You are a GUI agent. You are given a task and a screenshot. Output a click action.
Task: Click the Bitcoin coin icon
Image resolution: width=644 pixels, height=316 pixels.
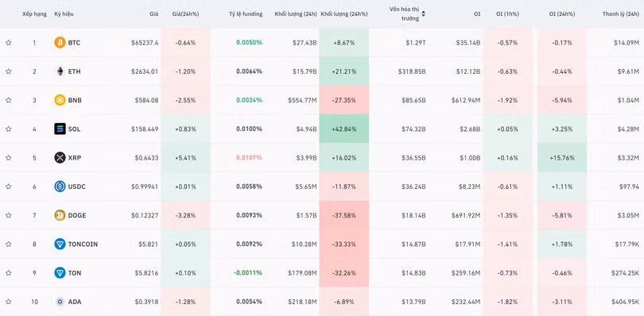coord(60,43)
